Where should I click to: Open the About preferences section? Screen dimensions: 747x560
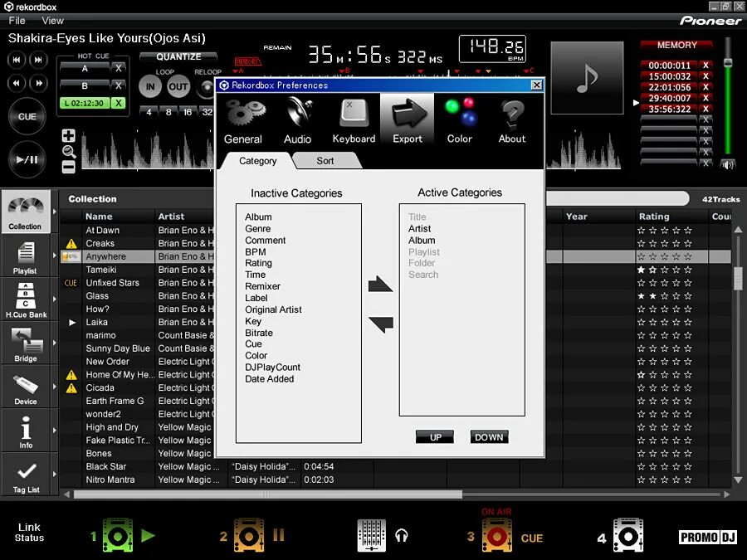(x=511, y=120)
